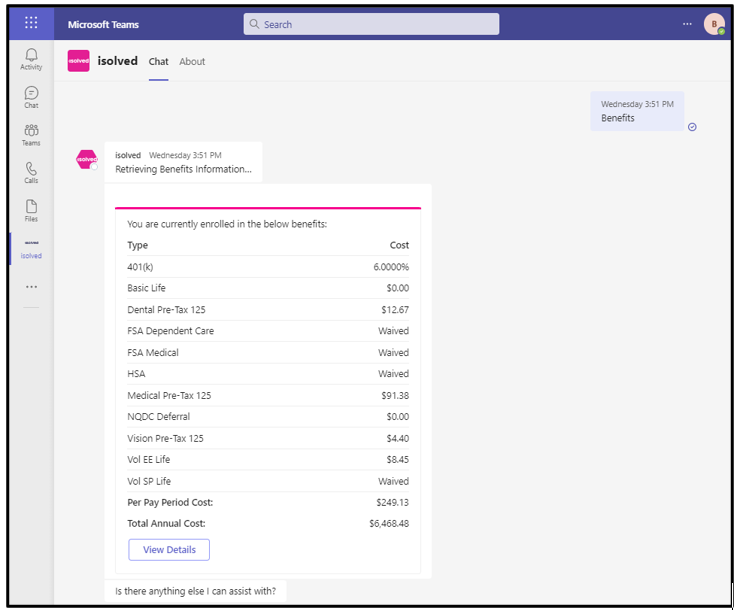This screenshot has height=616, width=743.
Task: Click the isolved bot avatar beside message
Action: pyautogui.click(x=87, y=159)
